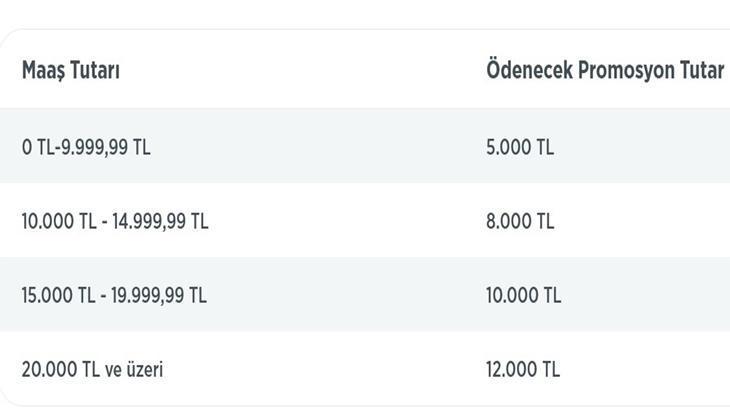This screenshot has width=730, height=420.
Task: Click the '10.000 TL - 14.999,99 TL' salary range
Action: [115, 221]
